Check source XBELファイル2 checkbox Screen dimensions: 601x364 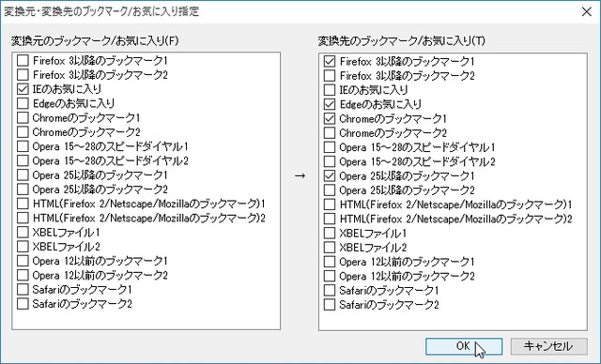[x=23, y=247]
